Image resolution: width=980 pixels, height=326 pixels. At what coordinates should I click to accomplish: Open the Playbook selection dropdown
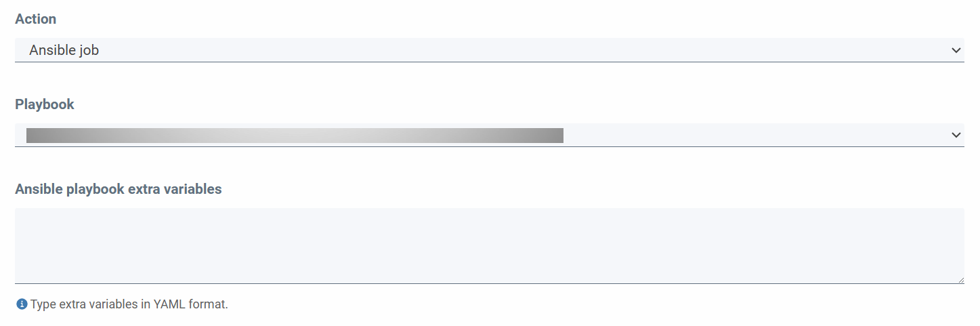point(489,135)
